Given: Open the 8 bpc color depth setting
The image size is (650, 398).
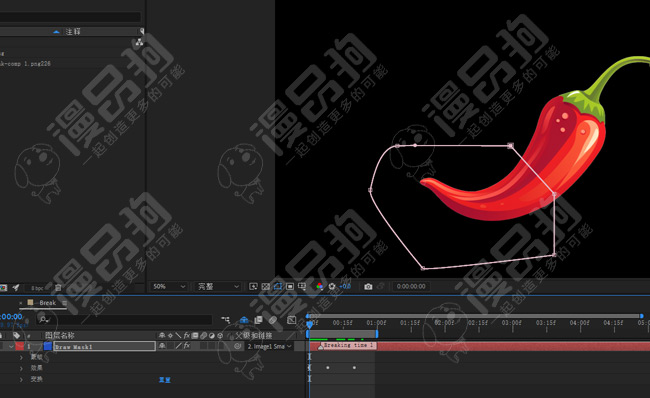Looking at the screenshot, I should pyautogui.click(x=37, y=288).
